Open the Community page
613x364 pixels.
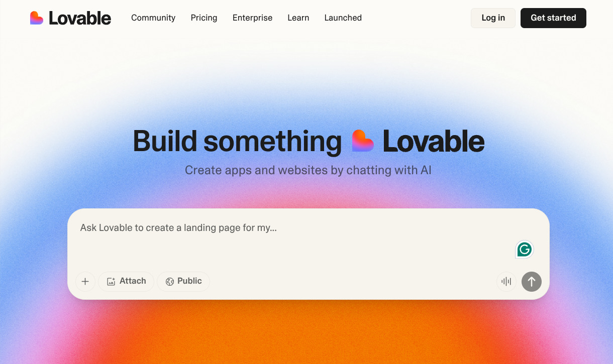[x=153, y=18]
